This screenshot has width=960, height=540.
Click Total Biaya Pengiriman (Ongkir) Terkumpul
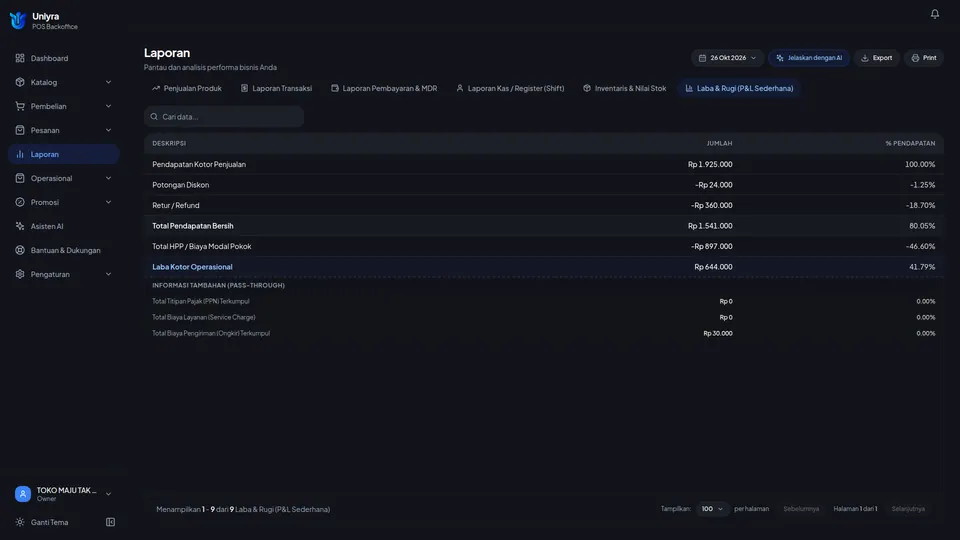coord(211,333)
